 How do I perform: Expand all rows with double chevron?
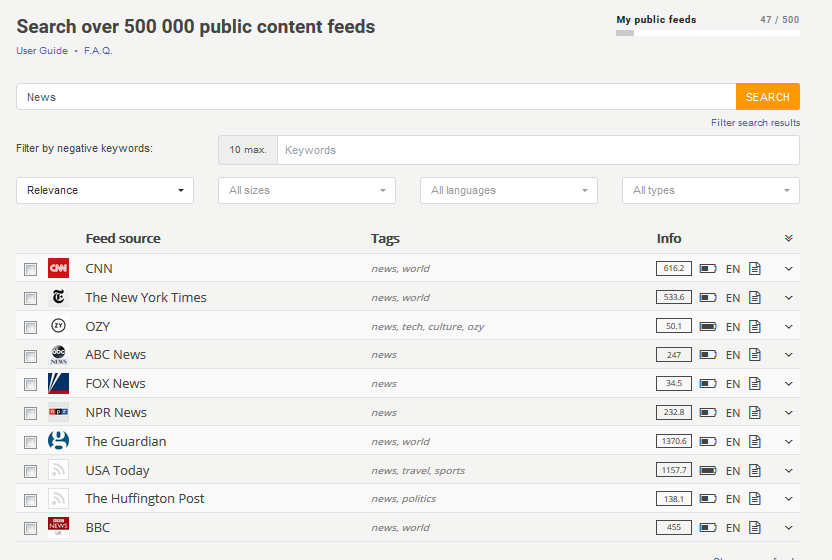(788, 238)
